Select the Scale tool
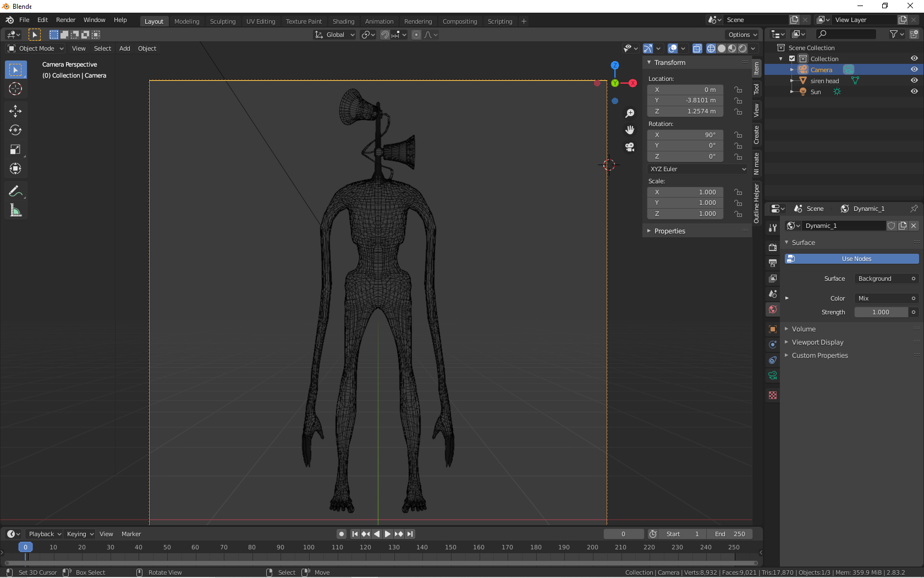924x578 pixels. click(x=15, y=149)
